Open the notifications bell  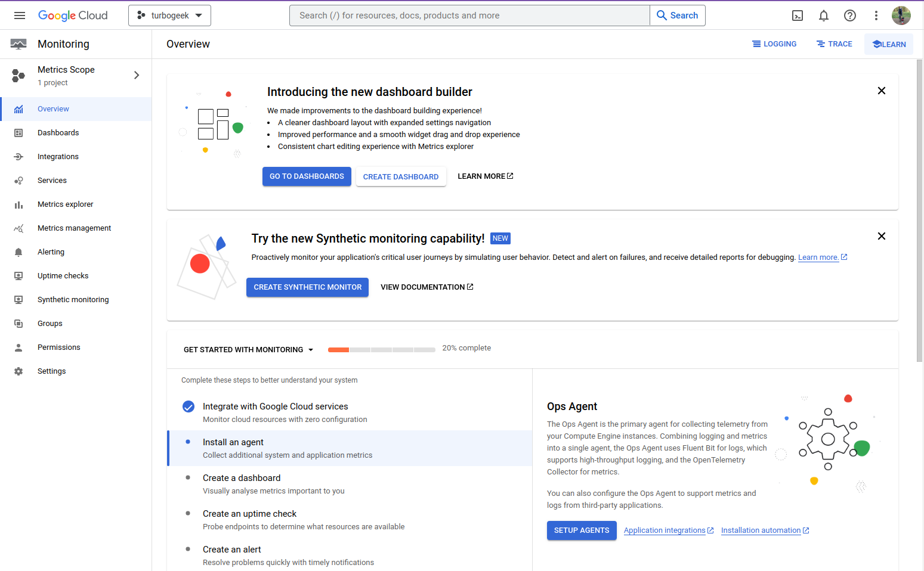pyautogui.click(x=824, y=15)
